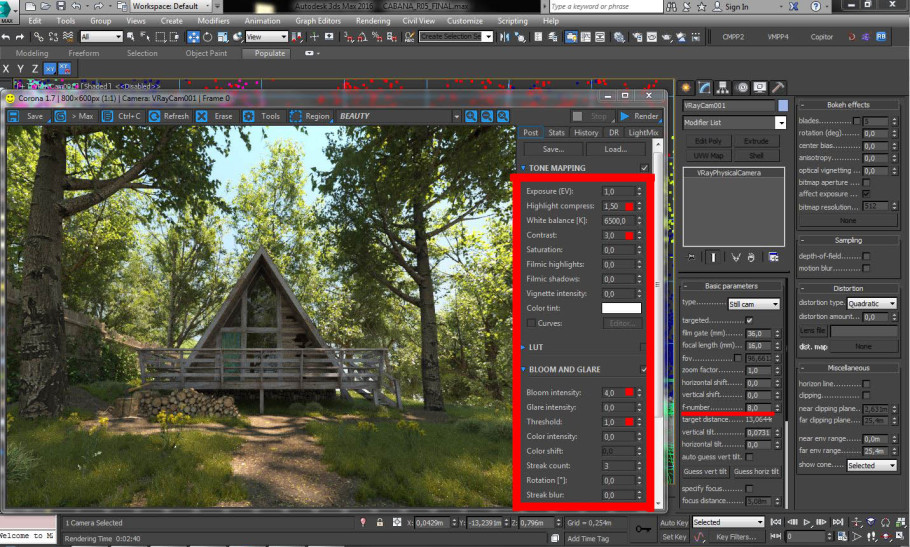Open the Tools gear icon in Corona VFB
The width and height of the screenshot is (910, 547).
pos(248,116)
